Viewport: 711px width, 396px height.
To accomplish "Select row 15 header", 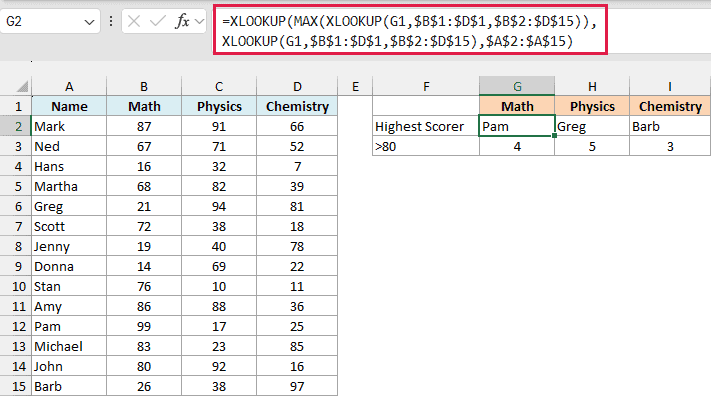I will [x=16, y=386].
